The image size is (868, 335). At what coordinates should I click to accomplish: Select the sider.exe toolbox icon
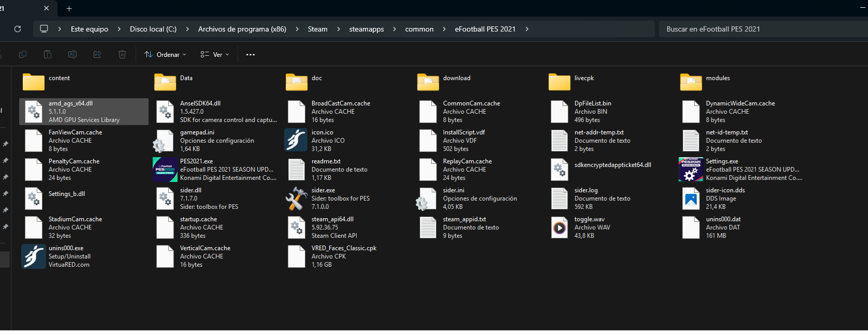pos(297,199)
